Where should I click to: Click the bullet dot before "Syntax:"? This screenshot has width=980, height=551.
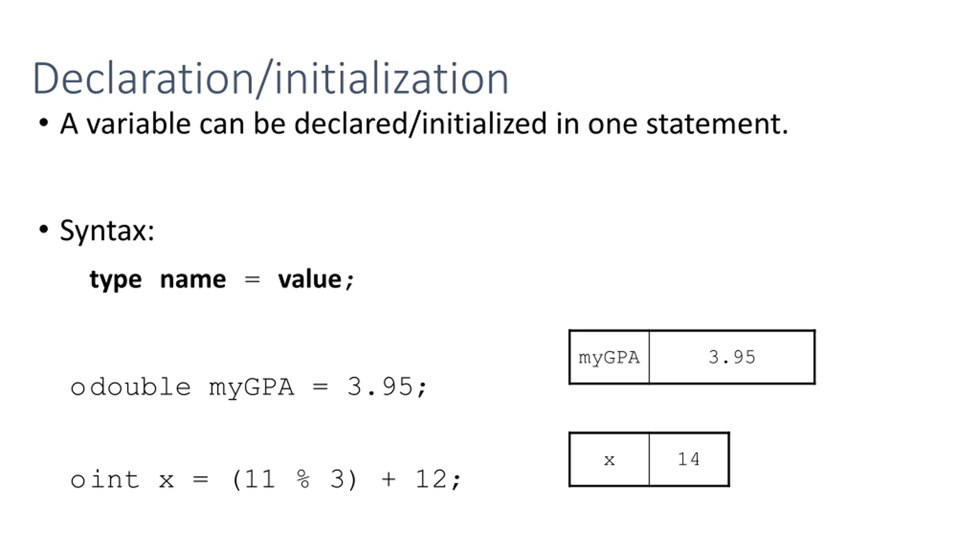point(44,229)
